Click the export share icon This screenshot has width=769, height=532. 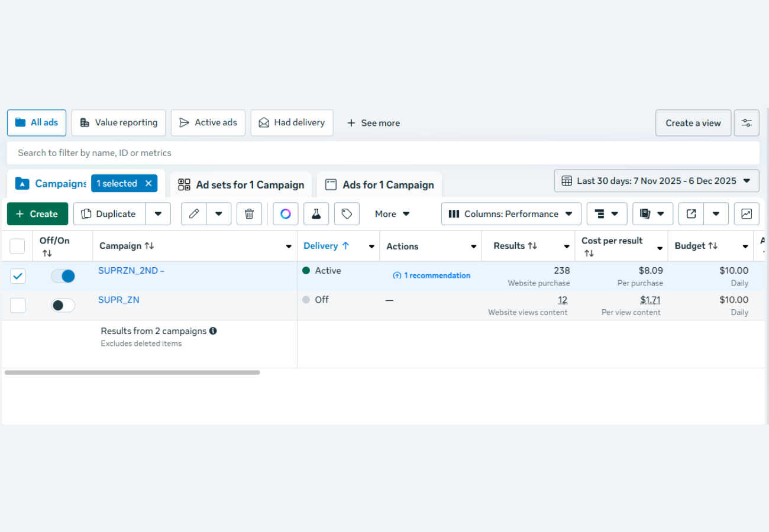coord(691,214)
